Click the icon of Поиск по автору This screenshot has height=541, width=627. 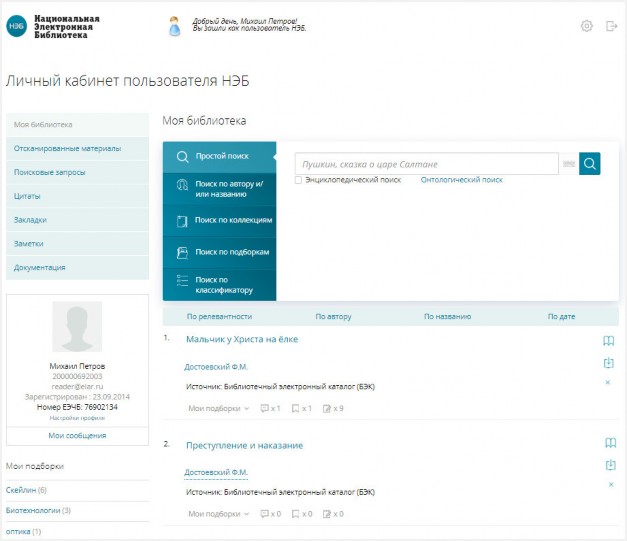[182, 185]
